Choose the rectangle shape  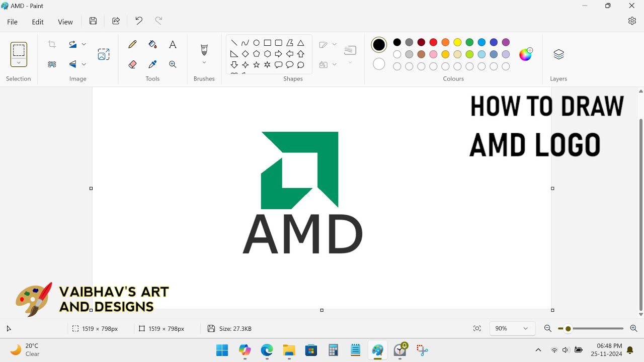(x=267, y=43)
